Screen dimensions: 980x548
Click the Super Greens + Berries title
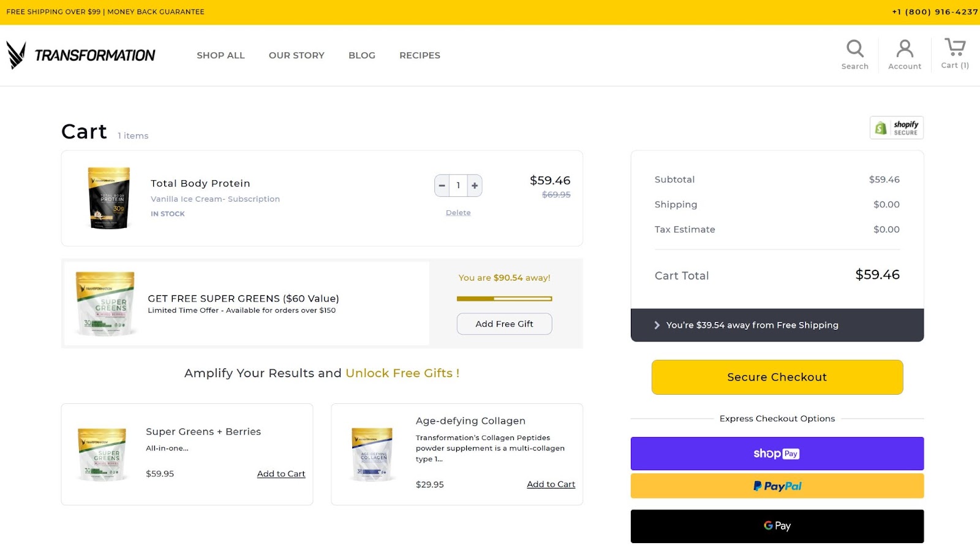[x=203, y=432]
